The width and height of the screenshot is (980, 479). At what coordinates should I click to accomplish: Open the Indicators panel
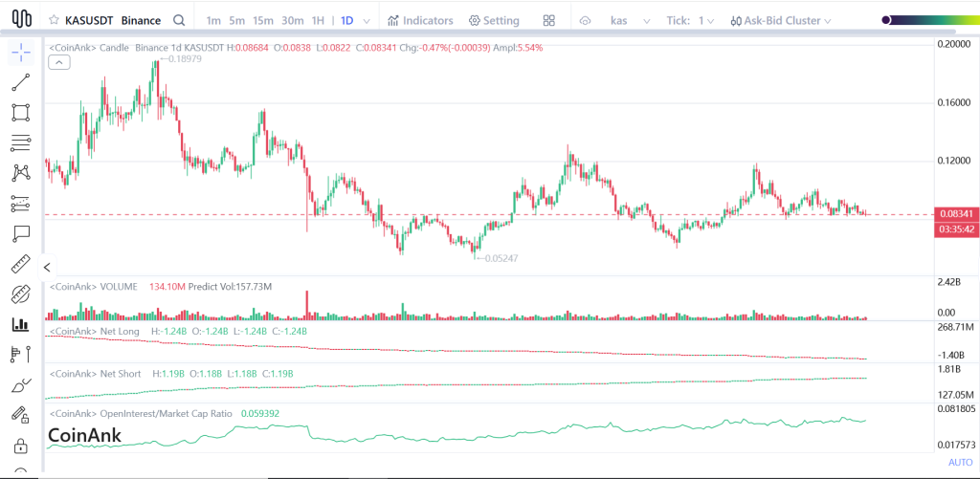421,21
